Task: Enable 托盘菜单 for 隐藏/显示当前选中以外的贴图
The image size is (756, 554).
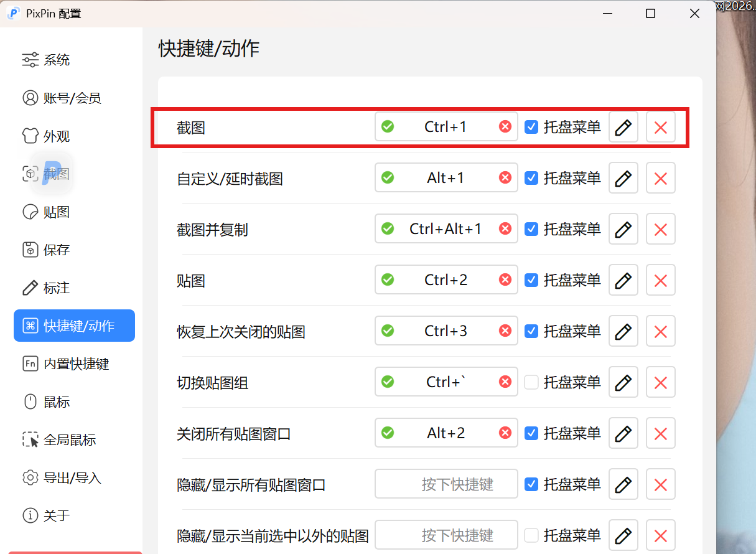Action: point(531,535)
